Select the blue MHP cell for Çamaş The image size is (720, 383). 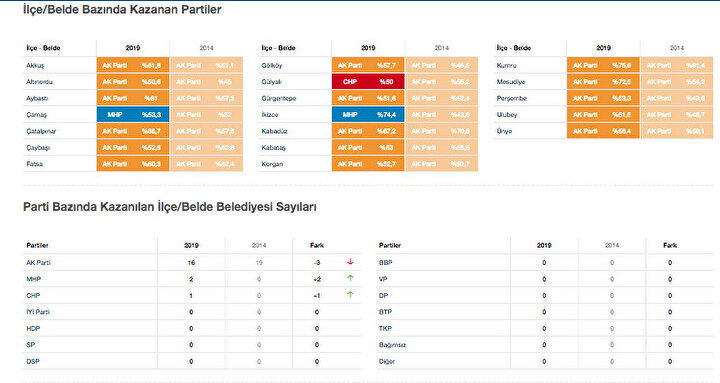[x=133, y=115]
